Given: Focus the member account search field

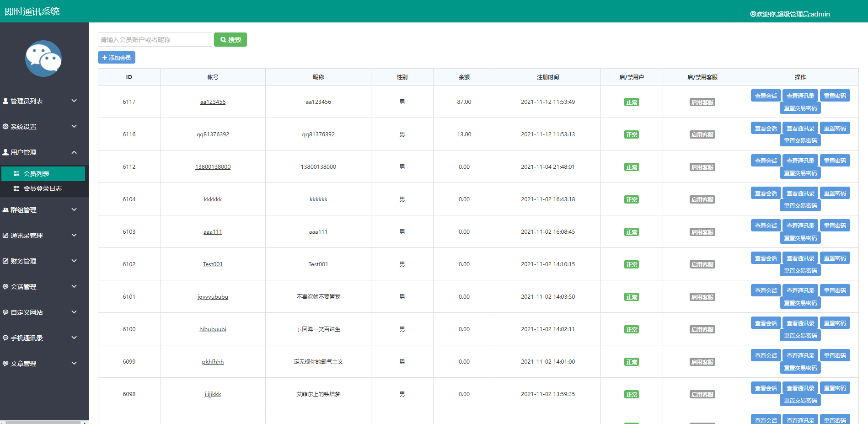Looking at the screenshot, I should pyautogui.click(x=155, y=40).
